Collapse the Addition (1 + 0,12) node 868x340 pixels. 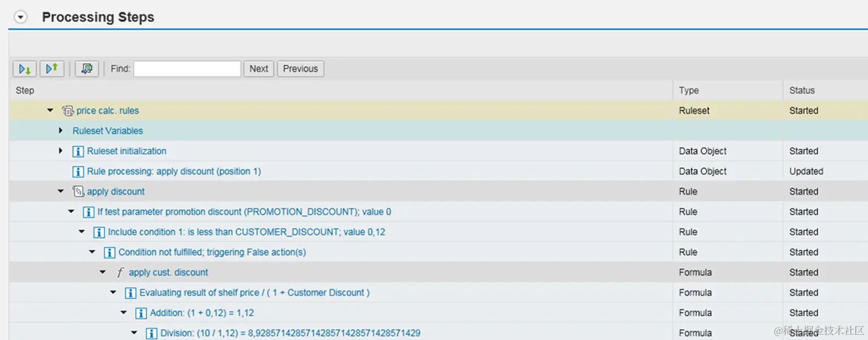pos(124,312)
